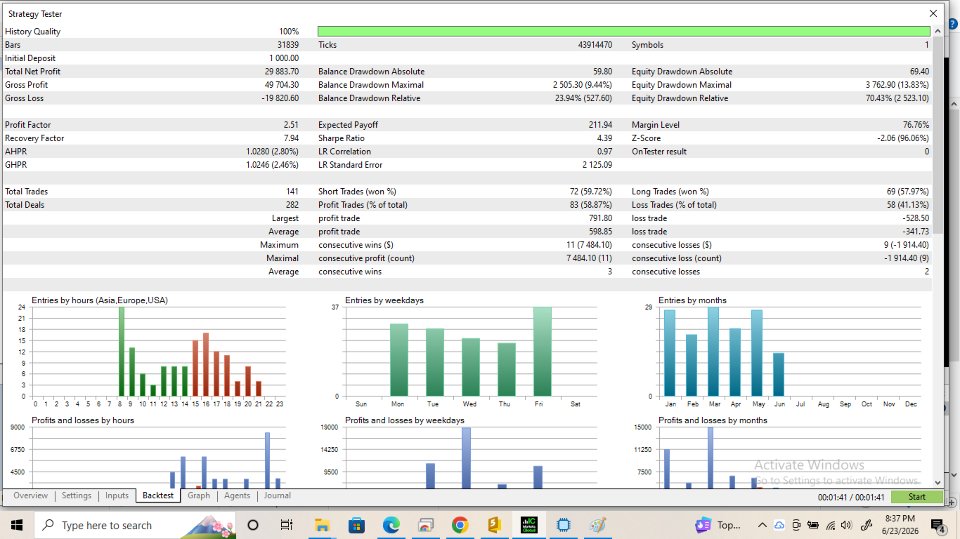Switch to the Graph tab
The width and height of the screenshot is (960, 539).
click(198, 496)
